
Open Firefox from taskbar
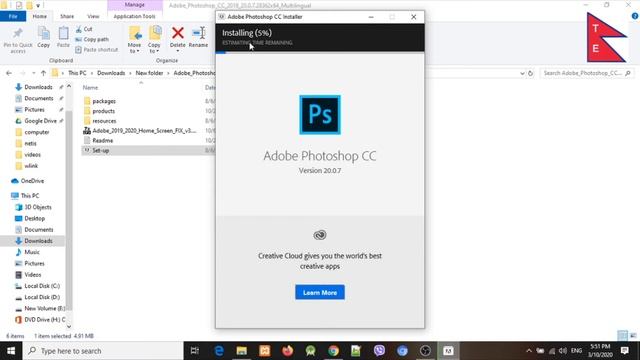287,351
